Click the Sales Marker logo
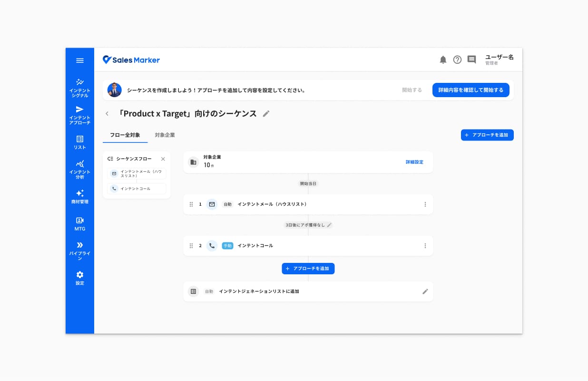Screen dimensions: 588x381 coord(131,60)
